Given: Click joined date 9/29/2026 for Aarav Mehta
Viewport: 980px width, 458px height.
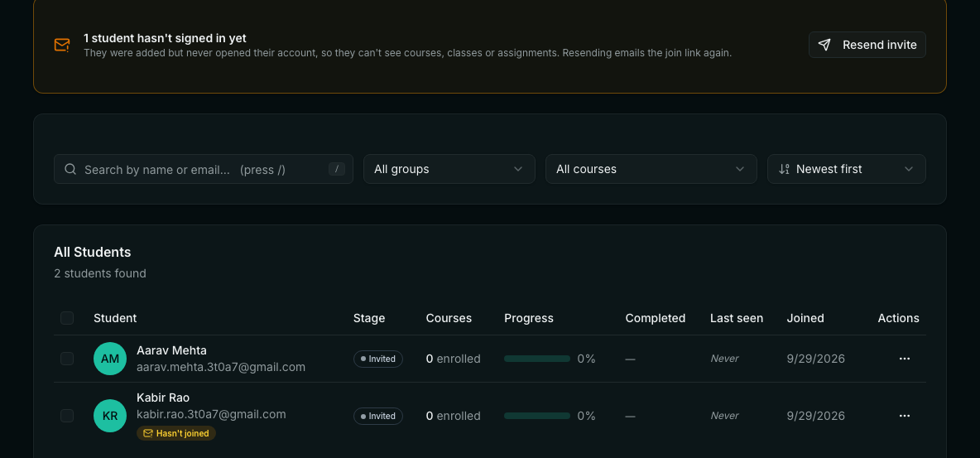Looking at the screenshot, I should (815, 359).
